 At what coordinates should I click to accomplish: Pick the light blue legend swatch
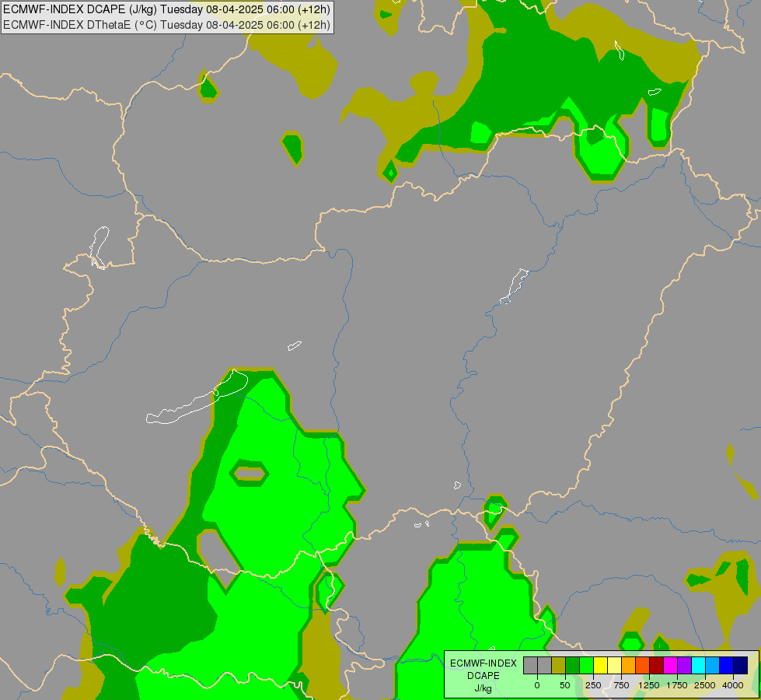tap(713, 665)
